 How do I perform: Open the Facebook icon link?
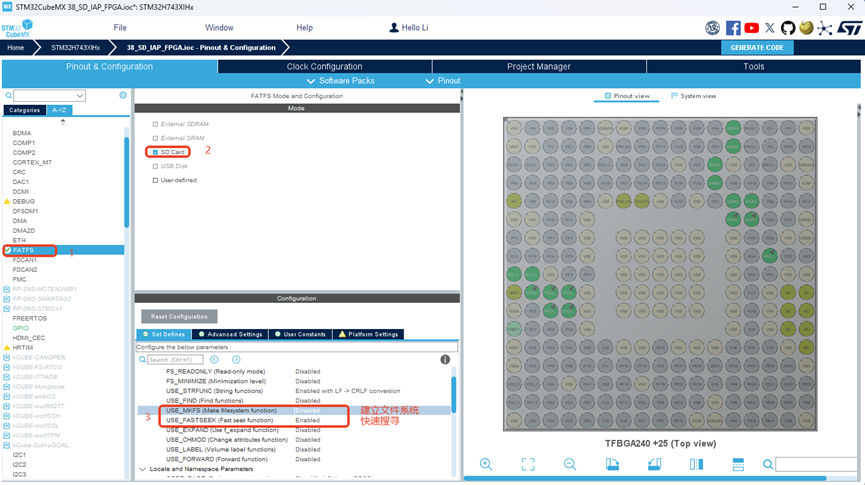tap(733, 28)
